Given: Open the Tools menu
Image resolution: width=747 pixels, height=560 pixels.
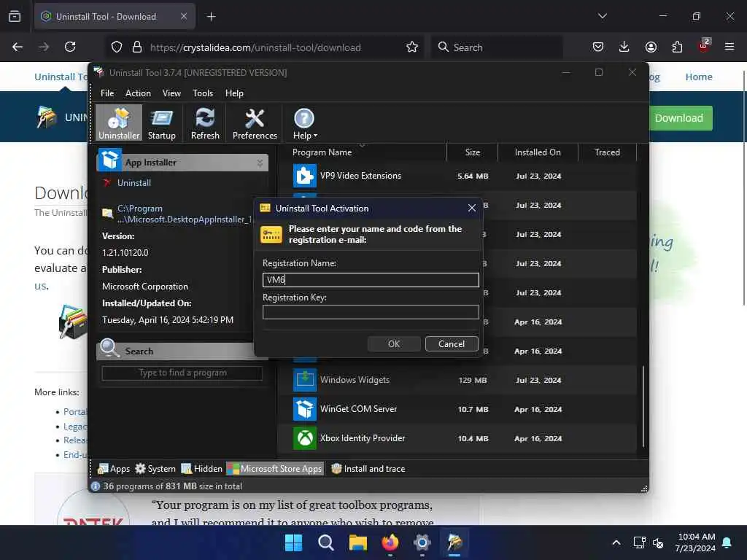Looking at the screenshot, I should tap(203, 93).
